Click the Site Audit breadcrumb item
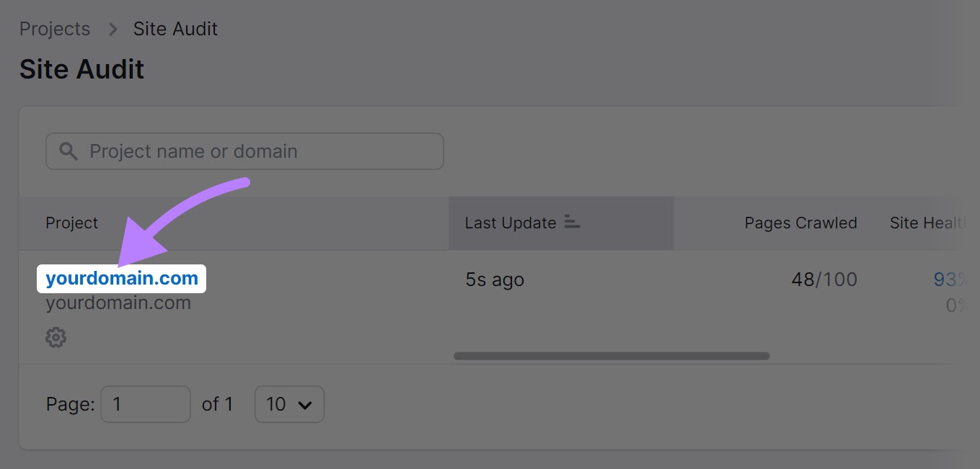The width and height of the screenshot is (980, 469). click(x=175, y=29)
